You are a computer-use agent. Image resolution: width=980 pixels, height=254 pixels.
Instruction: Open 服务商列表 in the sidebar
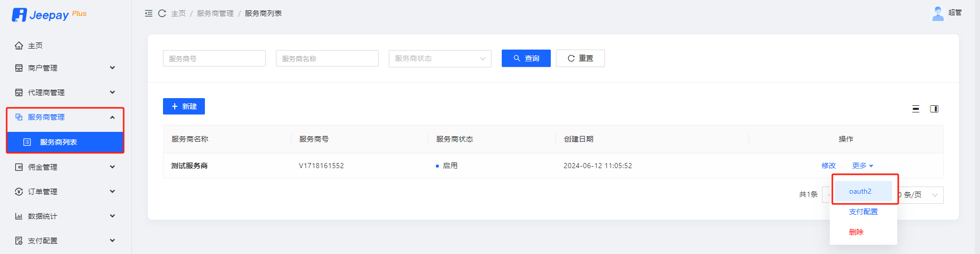pos(58,142)
